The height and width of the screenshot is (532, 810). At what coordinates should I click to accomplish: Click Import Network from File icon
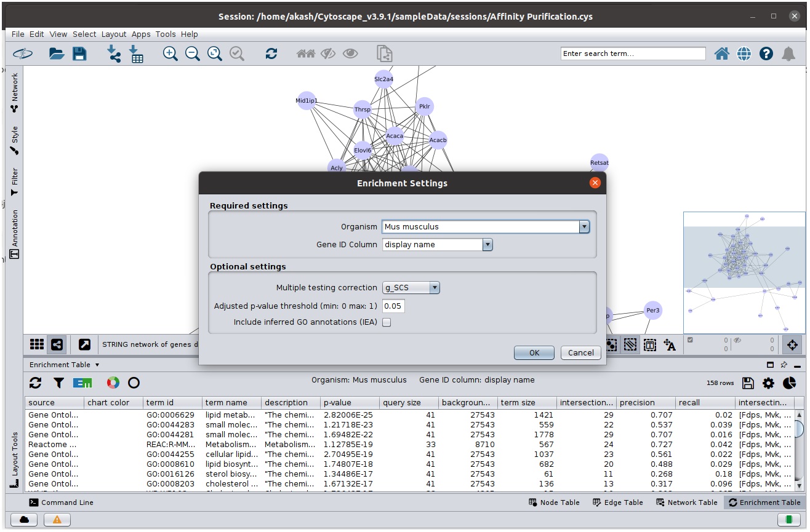tap(114, 54)
